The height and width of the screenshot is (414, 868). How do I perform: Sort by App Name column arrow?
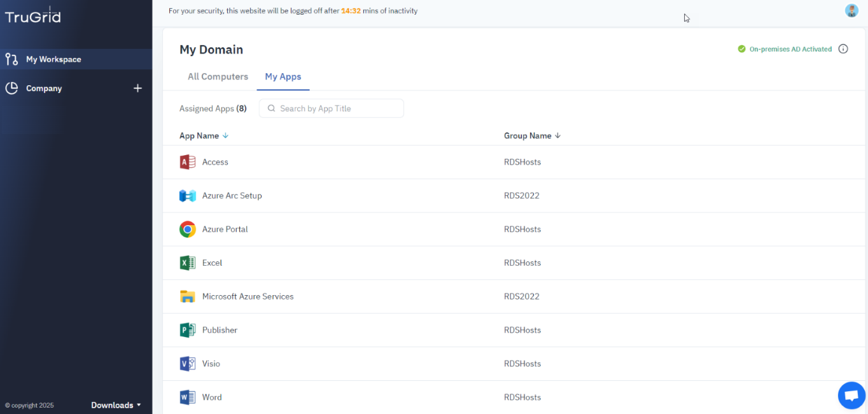225,135
